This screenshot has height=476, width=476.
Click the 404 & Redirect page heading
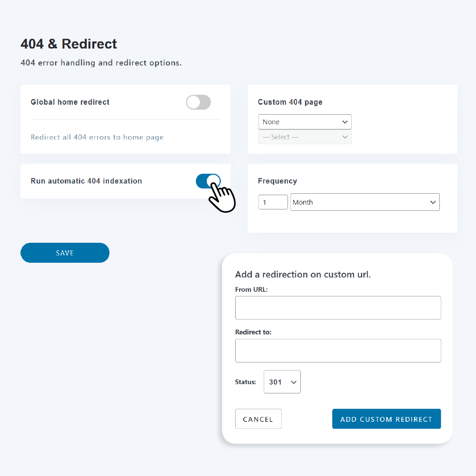[69, 44]
